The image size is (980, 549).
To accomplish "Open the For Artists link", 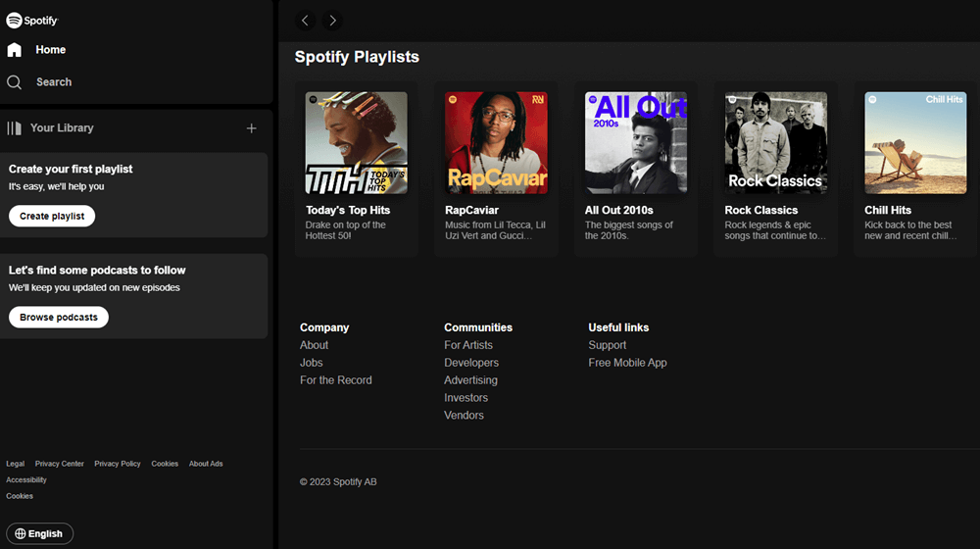I will [468, 345].
